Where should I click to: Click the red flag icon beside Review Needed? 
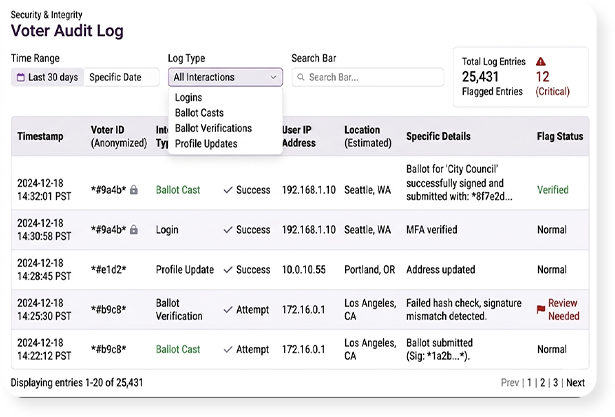pos(541,310)
